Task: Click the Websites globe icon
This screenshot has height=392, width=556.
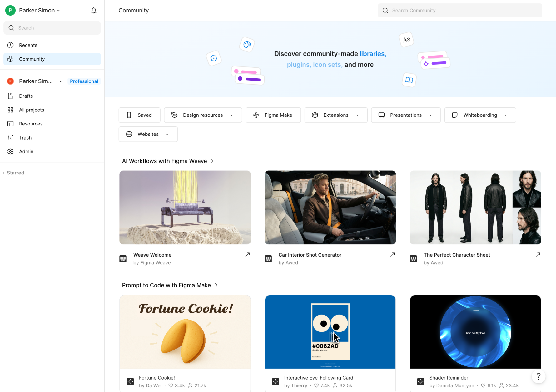Action: 129,134
